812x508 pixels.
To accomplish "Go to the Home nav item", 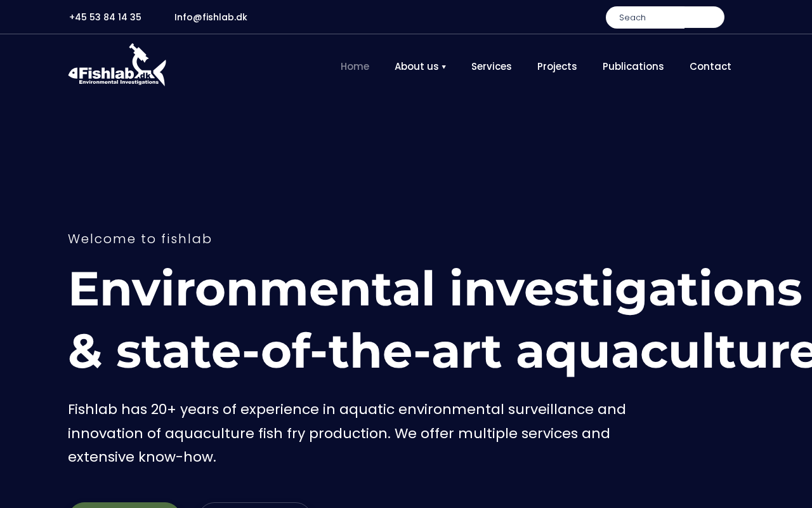I will [355, 67].
